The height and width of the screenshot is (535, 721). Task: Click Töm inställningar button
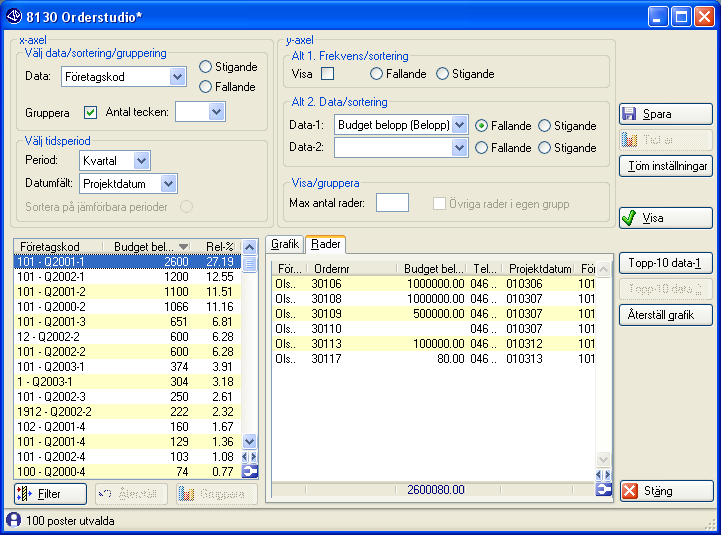[x=665, y=166]
